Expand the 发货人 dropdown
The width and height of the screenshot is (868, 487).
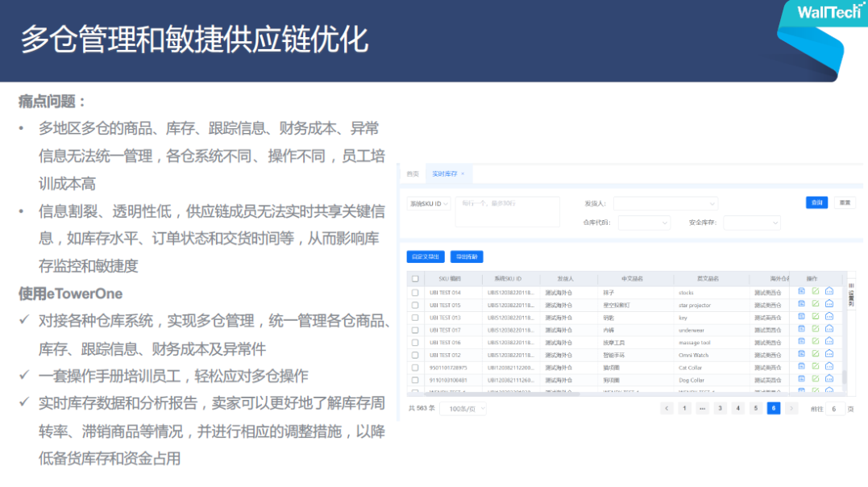pos(666,204)
